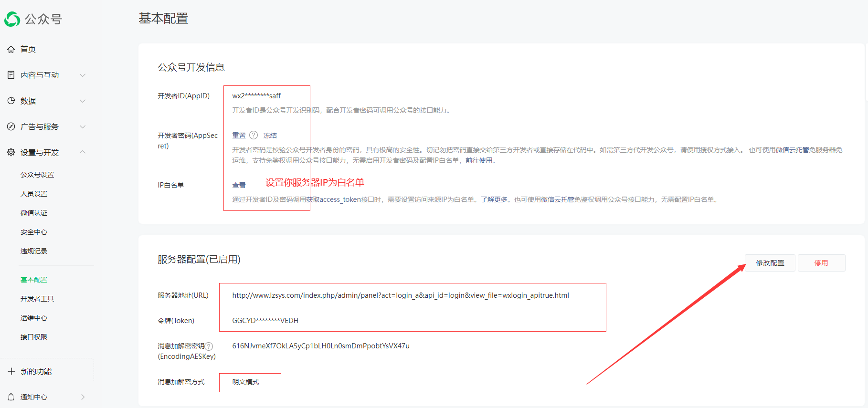Expand the 数据 menu chevron
This screenshot has height=408, width=868.
83,101
